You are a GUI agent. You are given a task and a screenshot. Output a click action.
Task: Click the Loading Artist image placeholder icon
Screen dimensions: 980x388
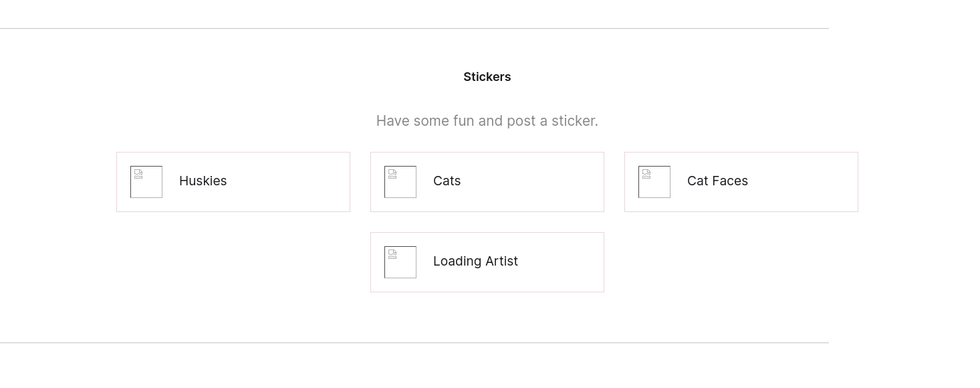pos(400,262)
